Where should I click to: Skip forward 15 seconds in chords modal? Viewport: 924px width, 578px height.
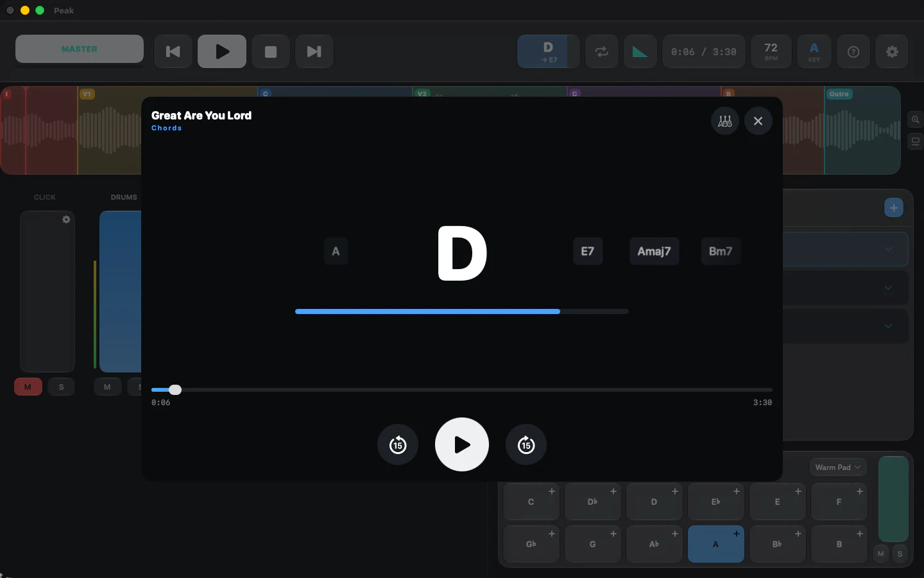coord(526,444)
